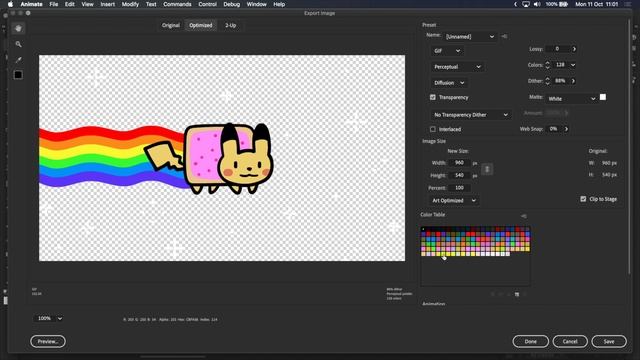Click the constrain proportions link icon
Screen dimensions: 640x360
[x=487, y=169]
